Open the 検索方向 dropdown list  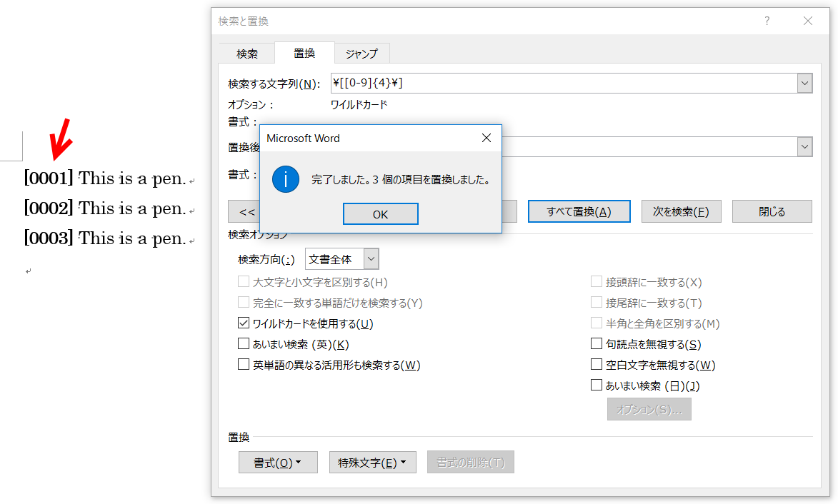pyautogui.click(x=371, y=259)
